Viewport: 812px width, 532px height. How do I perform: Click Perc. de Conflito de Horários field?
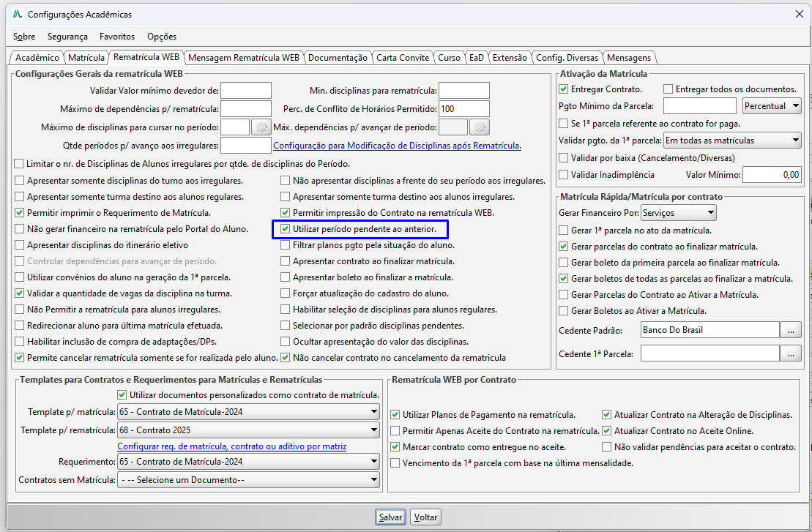point(464,109)
